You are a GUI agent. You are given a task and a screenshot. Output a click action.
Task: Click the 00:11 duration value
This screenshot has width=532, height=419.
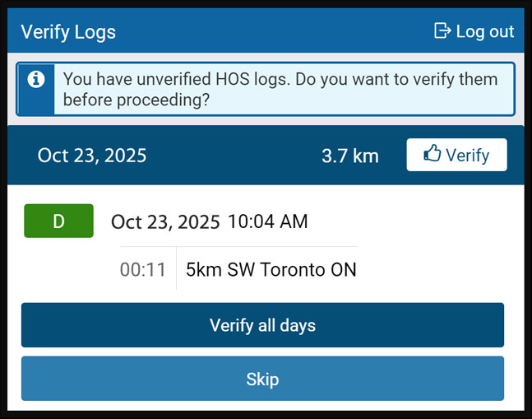(143, 269)
